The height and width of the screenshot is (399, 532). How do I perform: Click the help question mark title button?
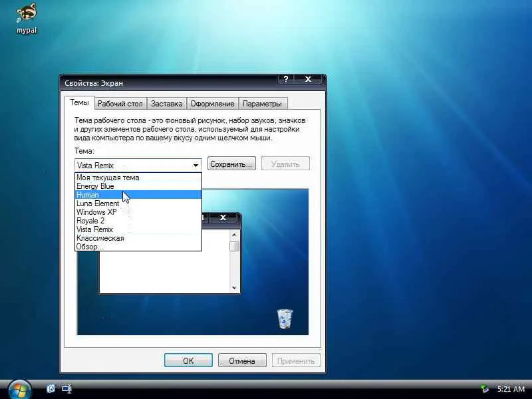click(x=286, y=79)
